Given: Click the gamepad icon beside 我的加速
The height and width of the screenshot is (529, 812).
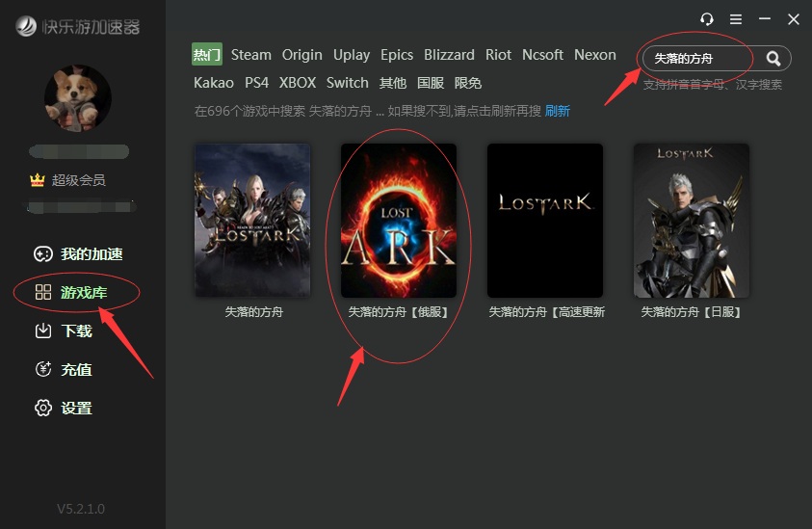Looking at the screenshot, I should [43, 253].
